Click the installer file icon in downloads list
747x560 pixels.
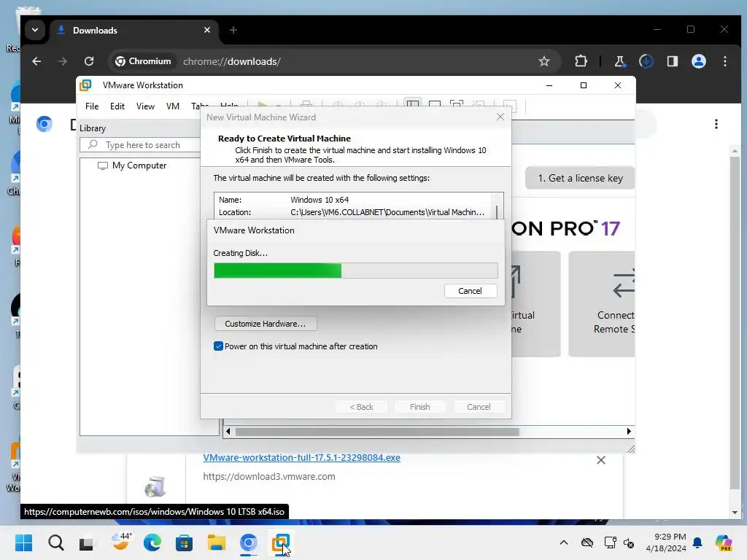pos(155,486)
